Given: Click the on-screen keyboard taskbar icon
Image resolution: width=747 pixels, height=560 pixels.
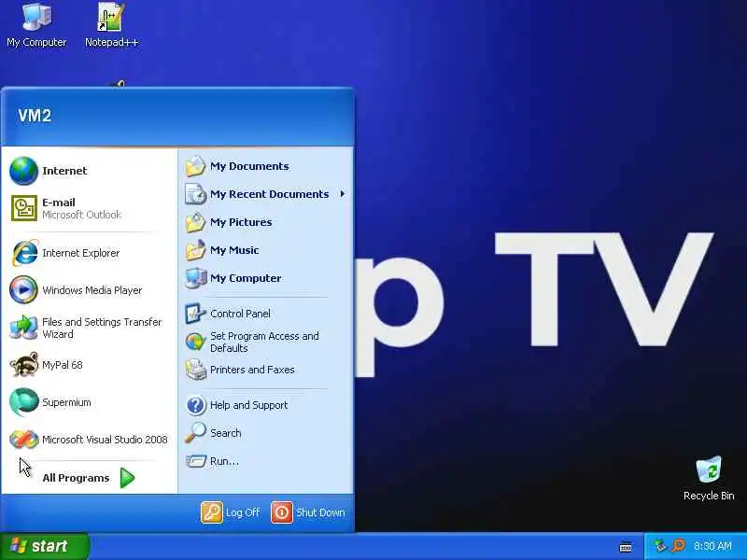Looking at the screenshot, I should pyautogui.click(x=626, y=547).
